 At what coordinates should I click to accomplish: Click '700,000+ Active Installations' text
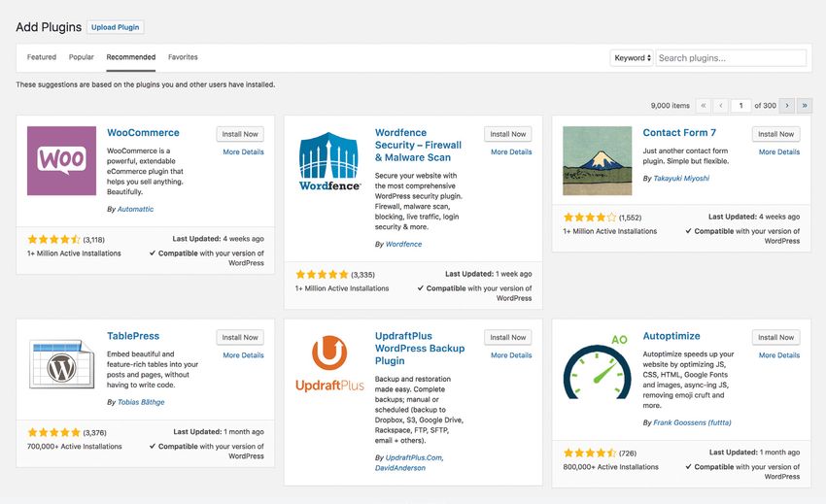point(74,446)
